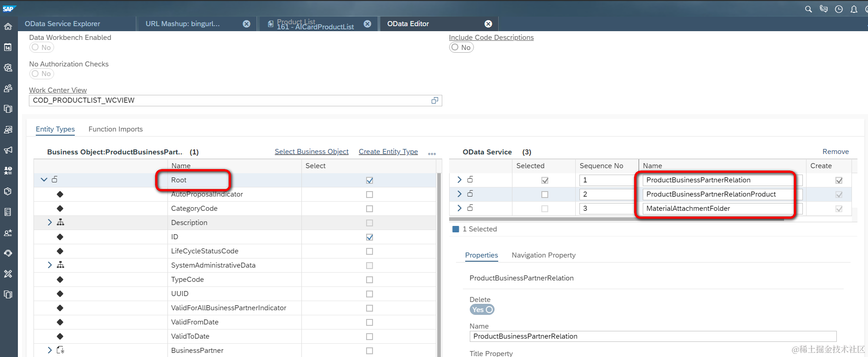This screenshot has width=868, height=357.
Task: Go to Home in the sidebar
Action: coord(8,27)
